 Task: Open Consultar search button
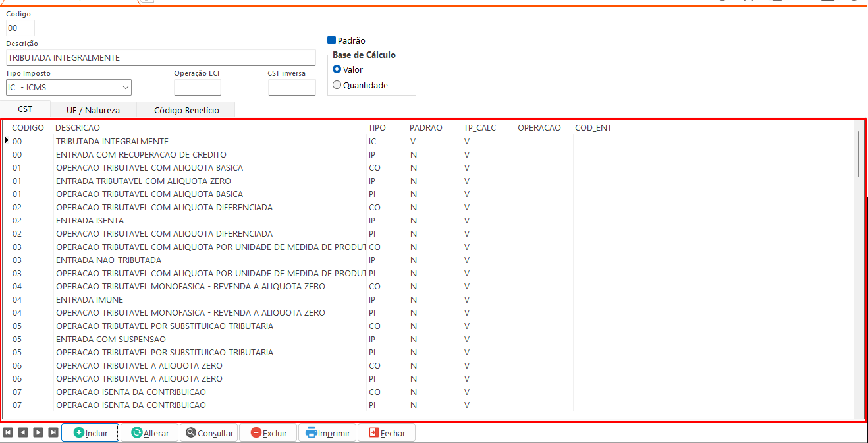pyautogui.click(x=209, y=433)
